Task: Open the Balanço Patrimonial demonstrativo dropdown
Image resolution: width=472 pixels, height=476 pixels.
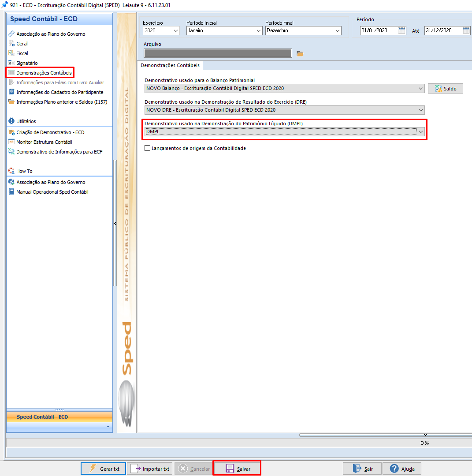Action: click(421, 88)
